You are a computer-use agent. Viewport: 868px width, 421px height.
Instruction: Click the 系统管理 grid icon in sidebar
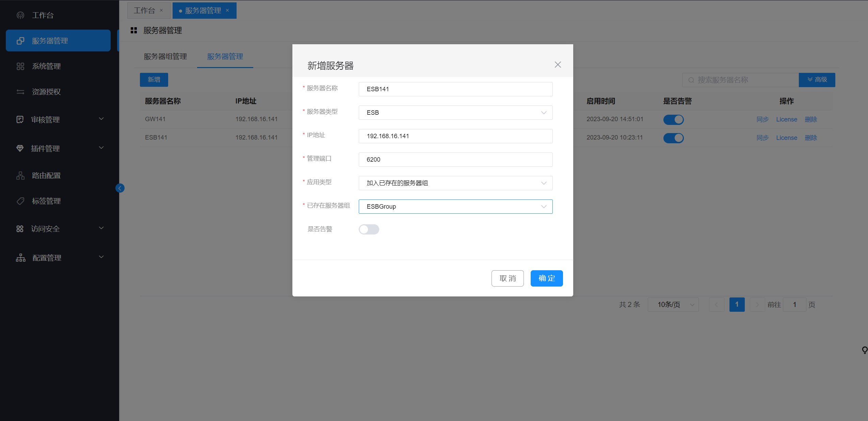pyautogui.click(x=20, y=66)
